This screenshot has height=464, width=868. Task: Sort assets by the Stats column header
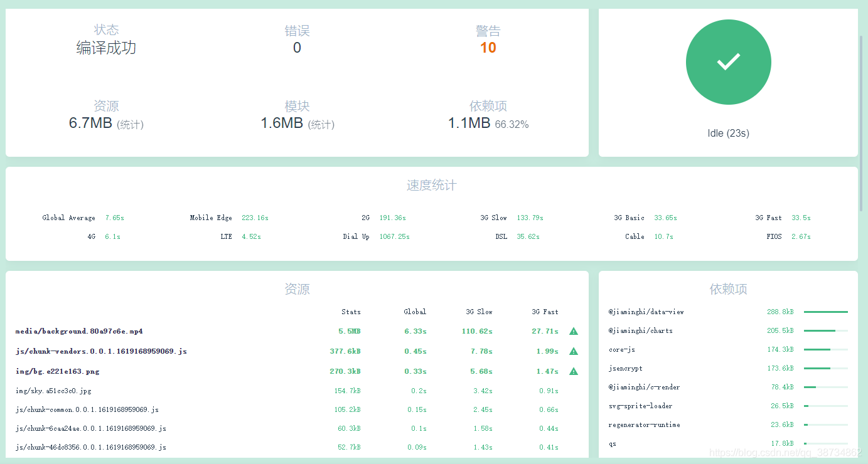350,312
